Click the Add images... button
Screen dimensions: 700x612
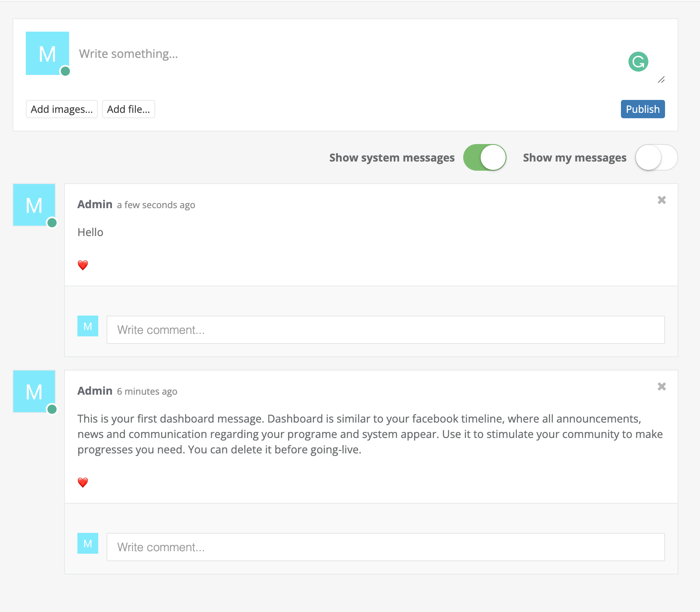point(62,109)
